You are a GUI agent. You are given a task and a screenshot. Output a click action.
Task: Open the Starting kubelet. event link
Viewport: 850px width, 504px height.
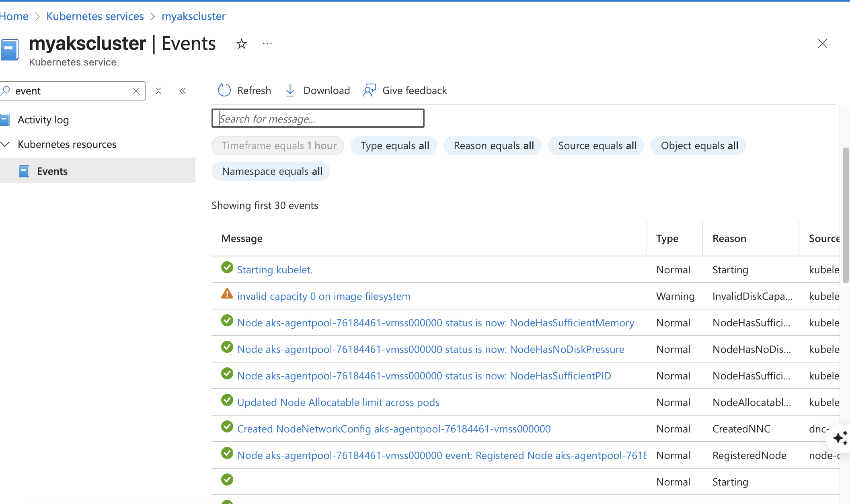click(x=275, y=270)
